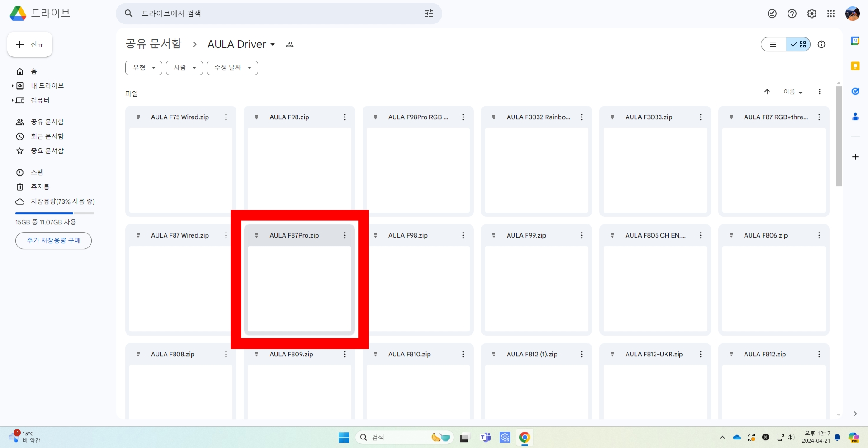The image size is (868, 448).
Task: Hide side panel chevron at bottom right
Action: point(855,414)
